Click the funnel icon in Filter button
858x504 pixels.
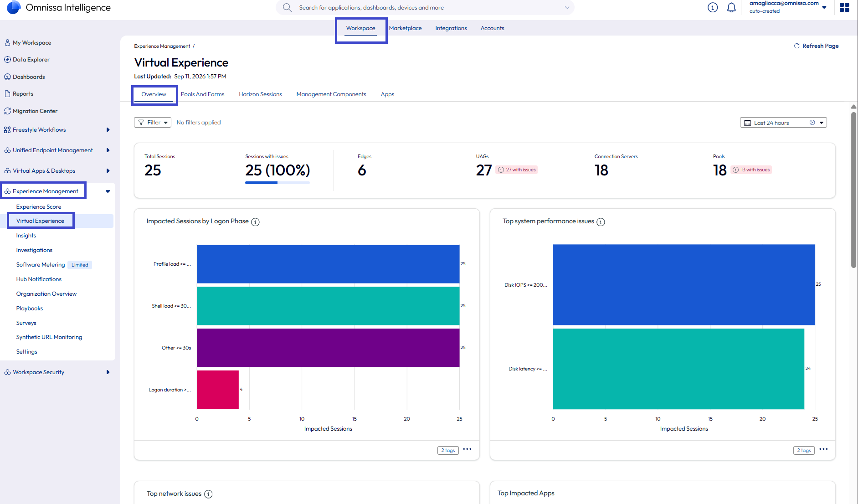click(141, 123)
